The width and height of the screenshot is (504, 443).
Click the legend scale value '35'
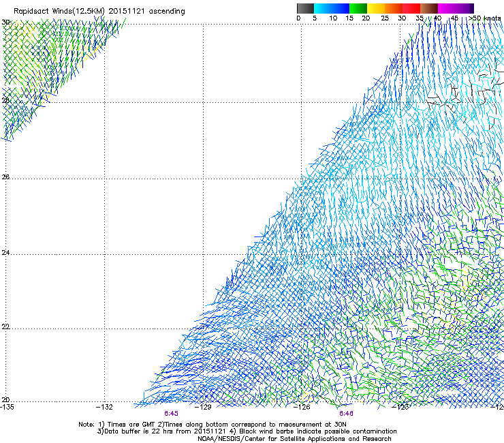(x=420, y=18)
